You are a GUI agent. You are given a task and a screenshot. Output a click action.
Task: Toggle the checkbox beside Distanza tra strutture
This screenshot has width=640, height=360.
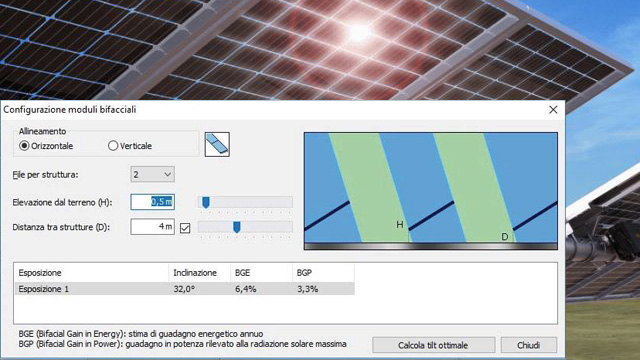tap(185, 228)
